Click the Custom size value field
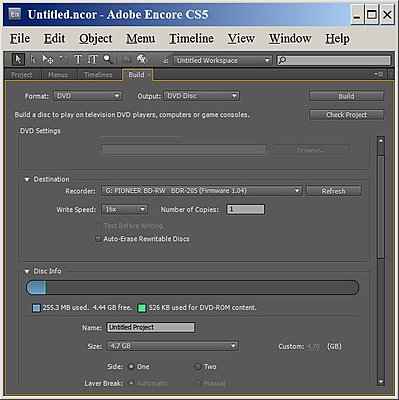The width and height of the screenshot is (399, 400). pos(313,347)
